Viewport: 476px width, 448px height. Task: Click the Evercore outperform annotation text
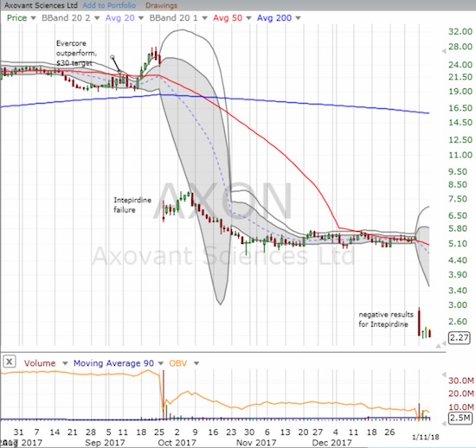pos(76,53)
